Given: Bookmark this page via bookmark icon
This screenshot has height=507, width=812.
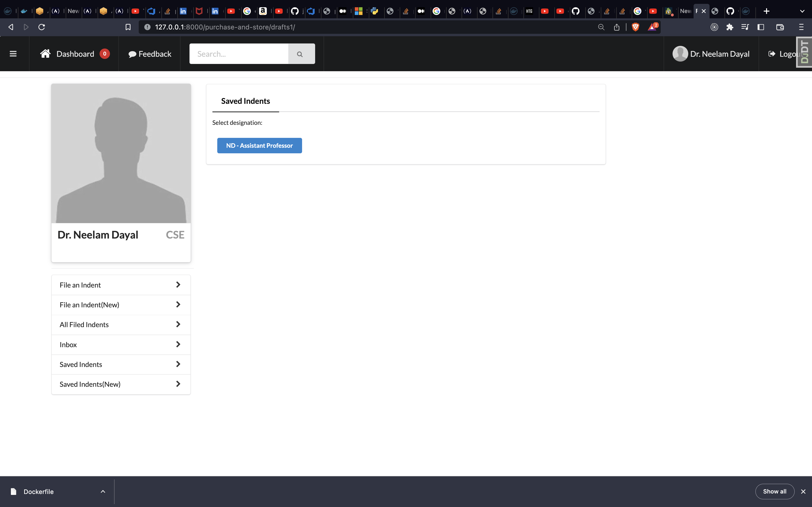Looking at the screenshot, I should coord(128,27).
